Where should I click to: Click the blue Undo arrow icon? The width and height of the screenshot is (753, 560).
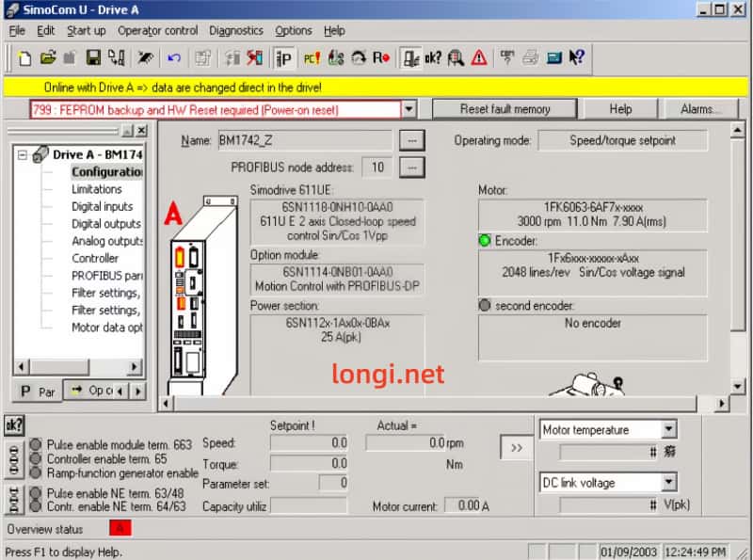tap(173, 58)
